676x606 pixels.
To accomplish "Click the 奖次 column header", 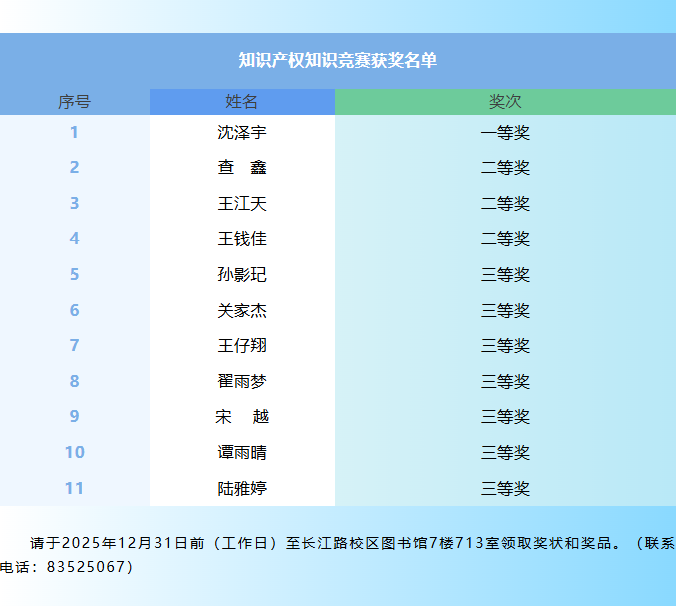I will [505, 102].
